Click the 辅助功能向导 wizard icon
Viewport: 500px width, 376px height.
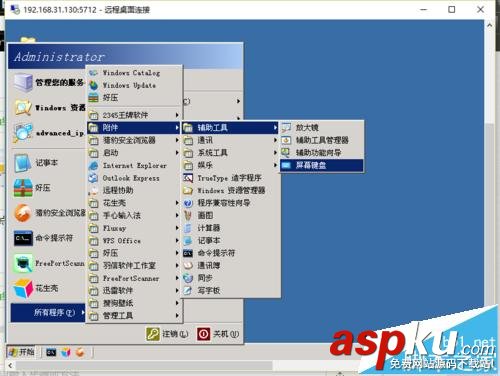pos(286,153)
